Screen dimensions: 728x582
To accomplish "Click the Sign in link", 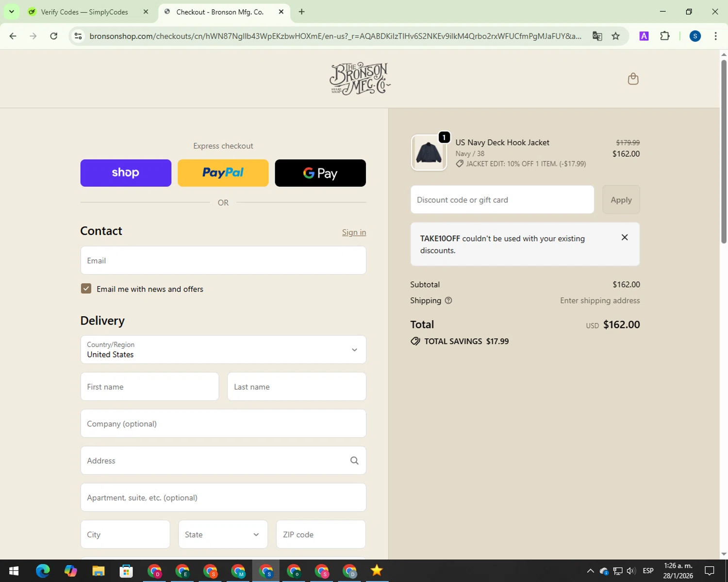I will coord(354,232).
